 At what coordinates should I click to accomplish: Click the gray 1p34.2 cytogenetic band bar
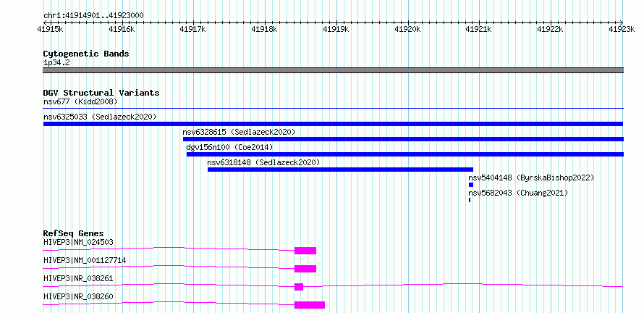(x=333, y=70)
